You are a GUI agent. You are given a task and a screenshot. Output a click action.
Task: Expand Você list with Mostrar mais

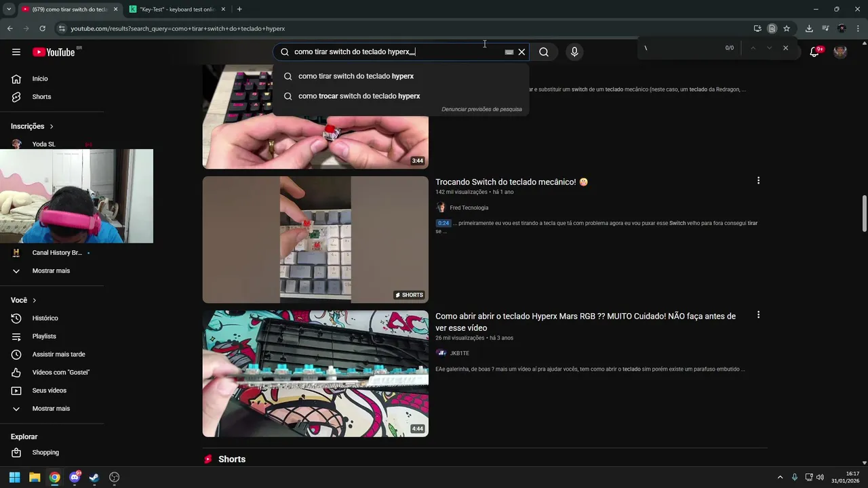(x=52, y=409)
